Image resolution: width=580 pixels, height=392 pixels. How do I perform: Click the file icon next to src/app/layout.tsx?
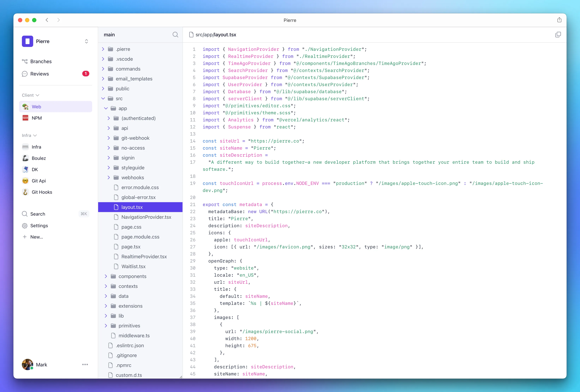click(191, 35)
